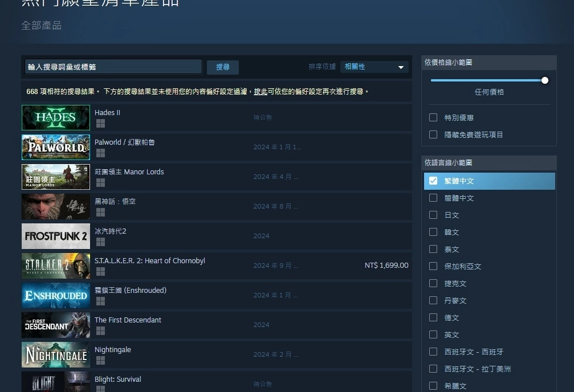Viewport: 574px width, 392px height.
Task: Check the 日文 language filter
Action: click(x=433, y=215)
